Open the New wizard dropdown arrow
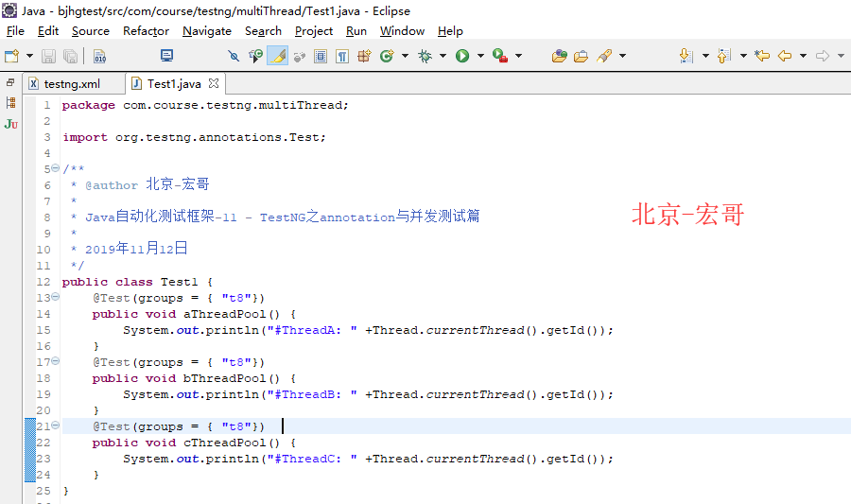The image size is (851, 504). click(x=30, y=56)
